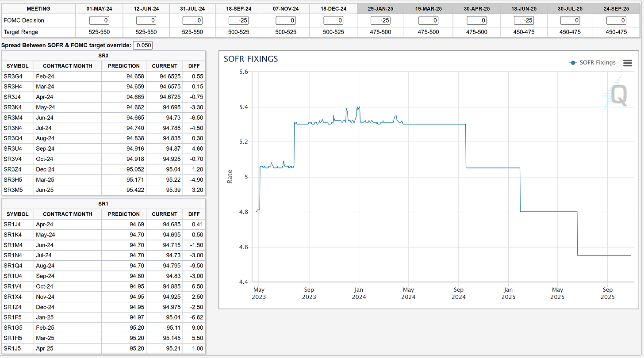
Task: Click the 450-475 Target Range under 24-SEP-25
Action: click(x=617, y=31)
